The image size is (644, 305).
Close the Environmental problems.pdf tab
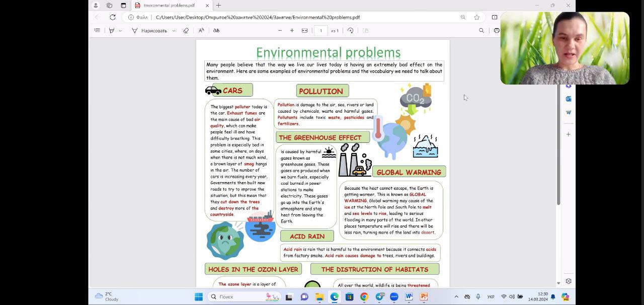coord(207,6)
